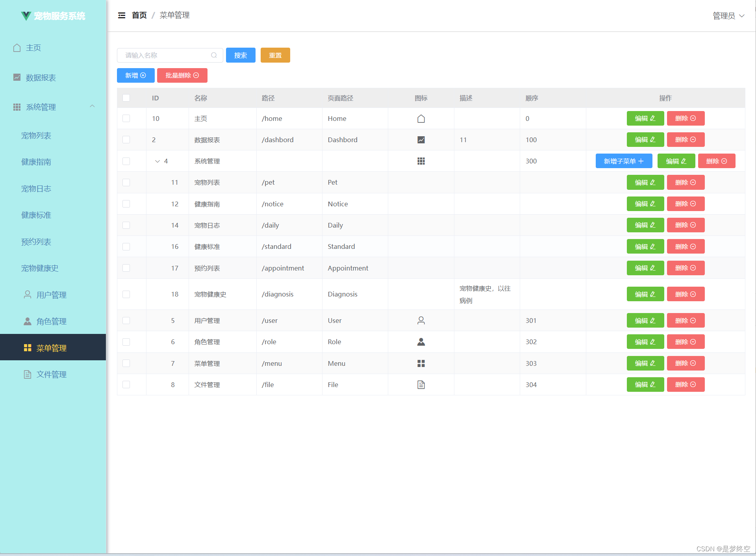Image resolution: width=756 pixels, height=556 pixels.
Task: Click the orange 重置 button
Action: 275,55
